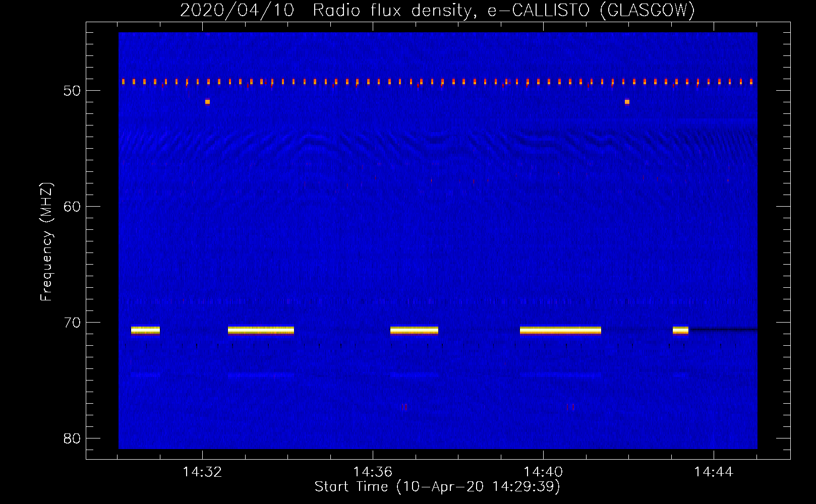
Task: Click the short bright burst near 14:43
Action: tap(680, 330)
